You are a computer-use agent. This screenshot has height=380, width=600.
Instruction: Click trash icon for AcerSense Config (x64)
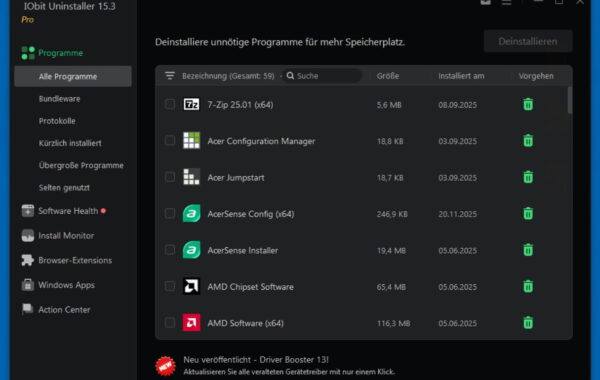pos(528,213)
